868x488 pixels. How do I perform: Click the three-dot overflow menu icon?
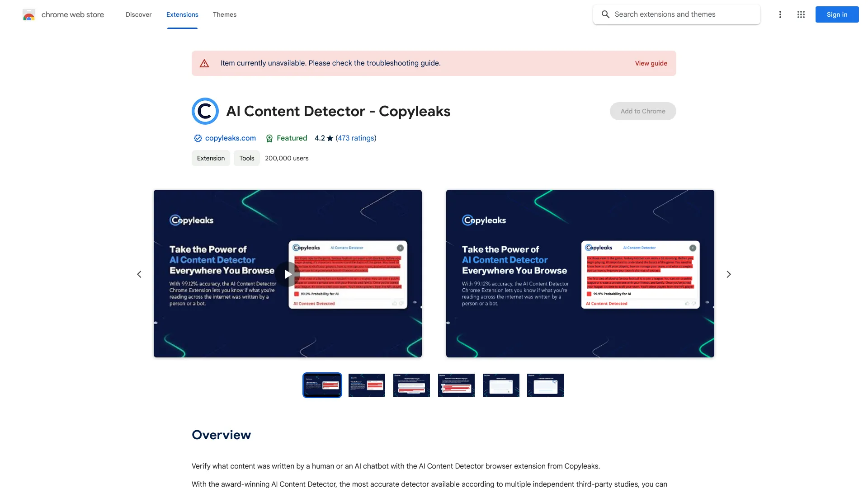coord(780,14)
